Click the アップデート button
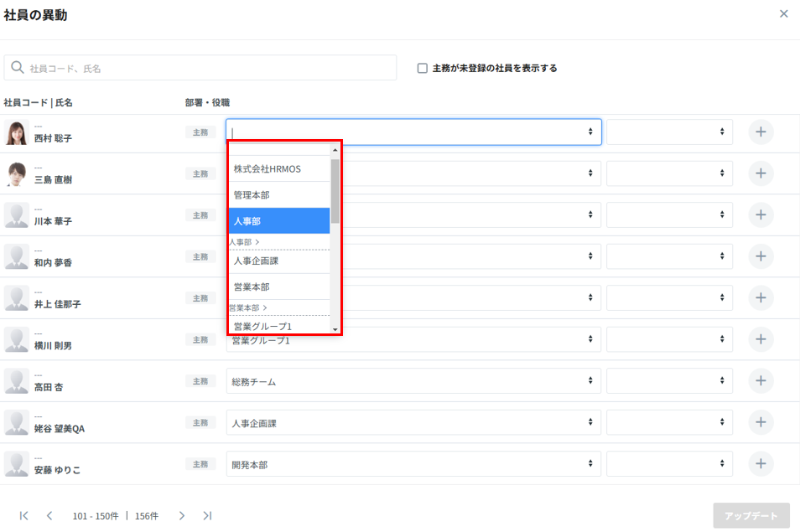 (x=751, y=515)
